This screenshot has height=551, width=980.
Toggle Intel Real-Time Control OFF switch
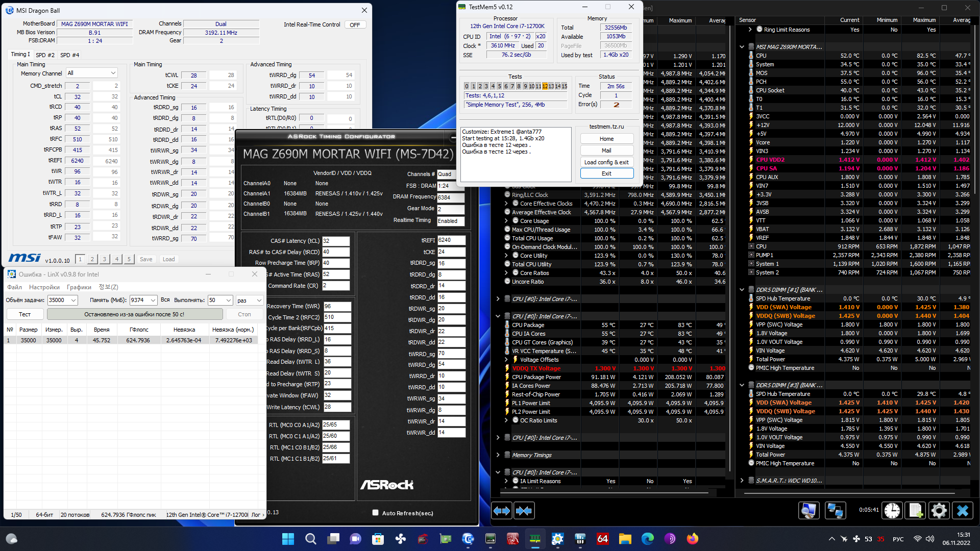pyautogui.click(x=355, y=24)
